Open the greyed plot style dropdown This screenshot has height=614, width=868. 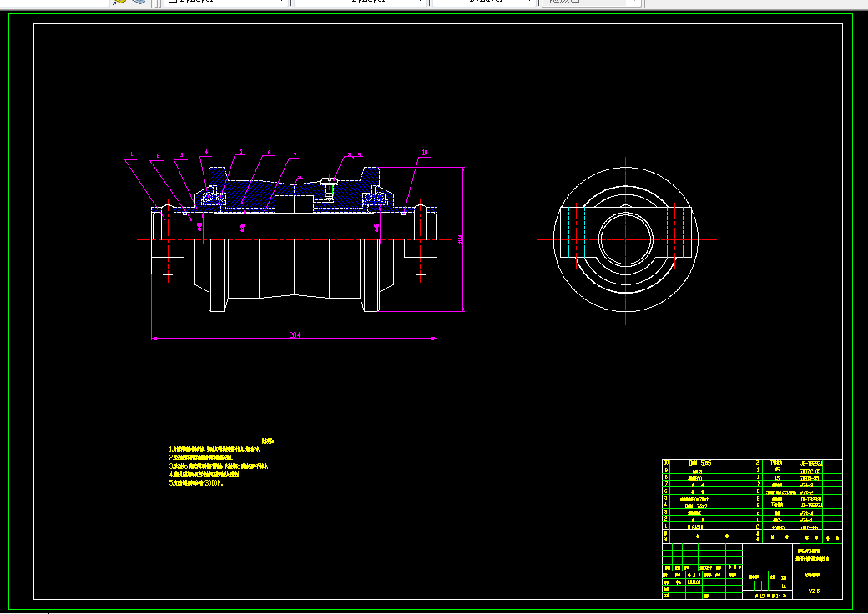click(592, 2)
